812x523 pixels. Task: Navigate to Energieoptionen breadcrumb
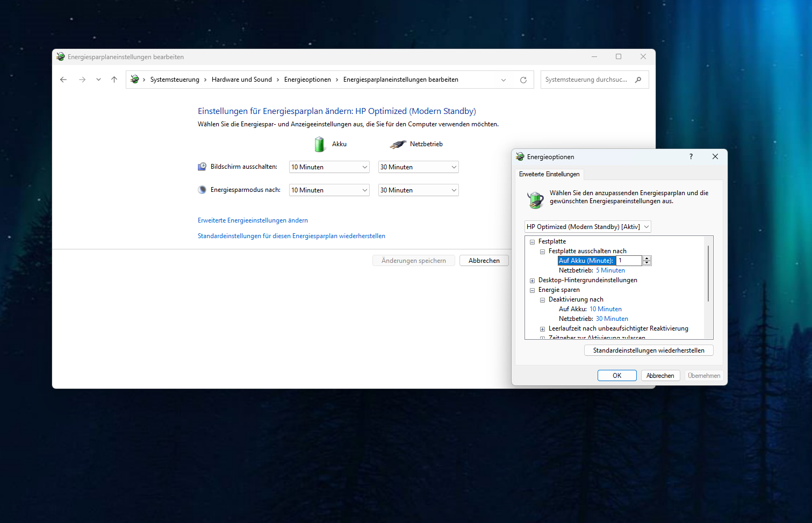[307, 80]
